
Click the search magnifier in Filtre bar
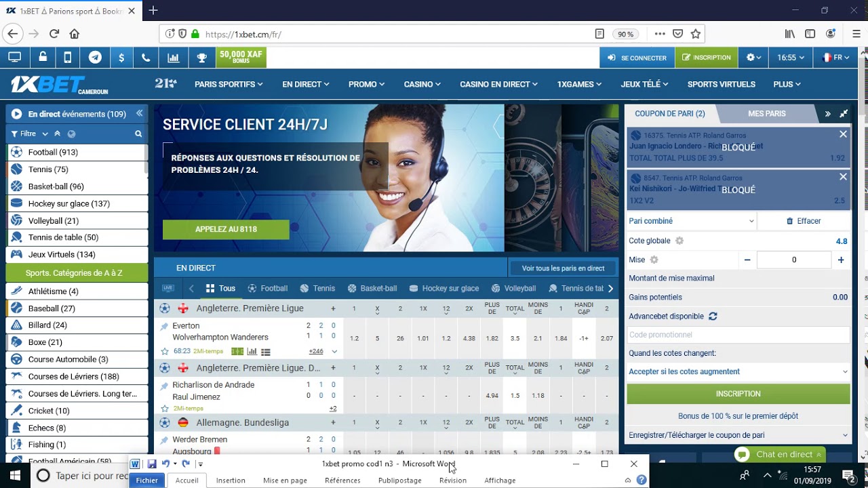(138, 134)
